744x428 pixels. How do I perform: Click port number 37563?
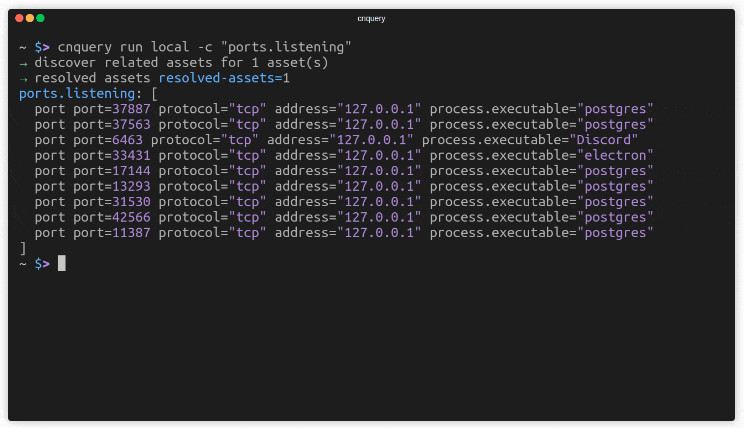131,124
